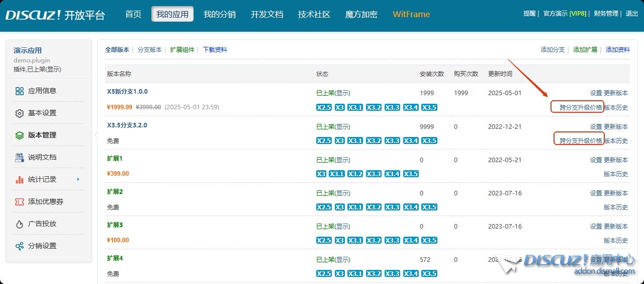The width and height of the screenshot is (644, 284).
Task: Open 财务管理 in the header
Action: (606, 14)
